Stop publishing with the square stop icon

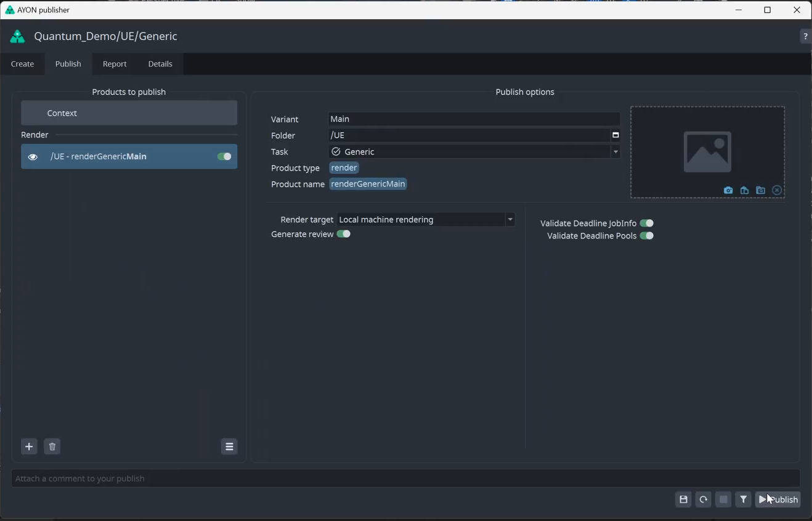(x=723, y=499)
